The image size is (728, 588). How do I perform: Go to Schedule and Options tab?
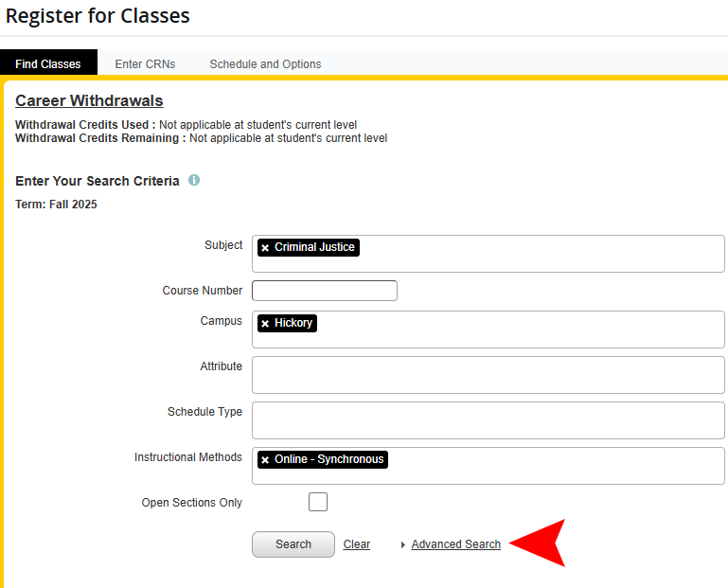tap(265, 63)
